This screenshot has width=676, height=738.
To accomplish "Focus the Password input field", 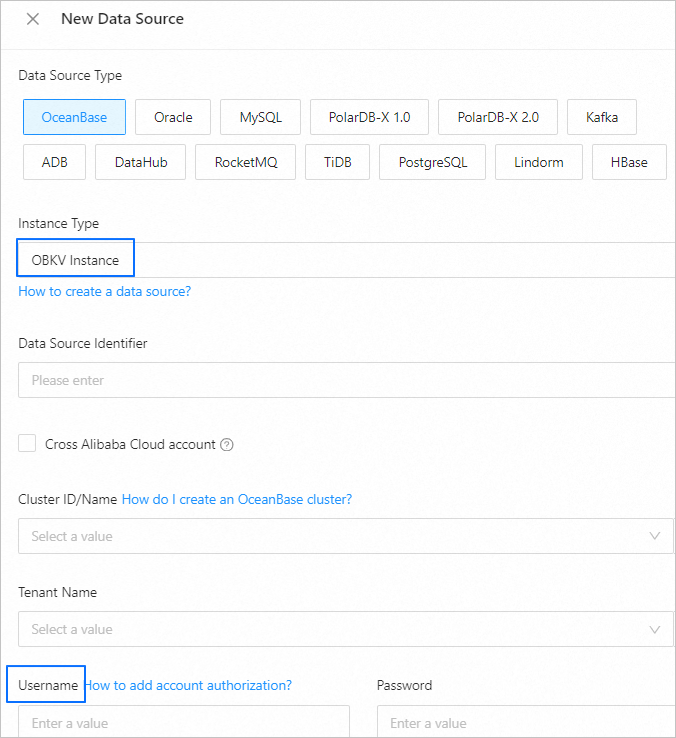I will pyautogui.click(x=526, y=722).
